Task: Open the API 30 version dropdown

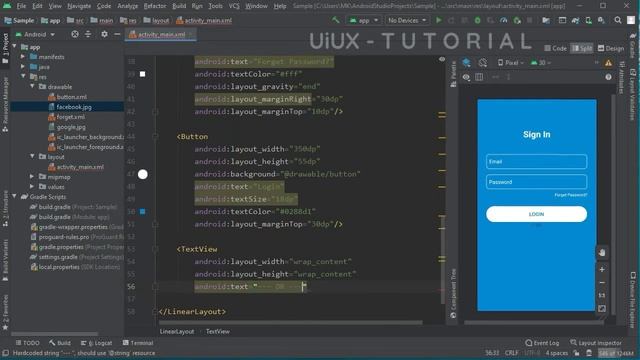Action: point(540,63)
